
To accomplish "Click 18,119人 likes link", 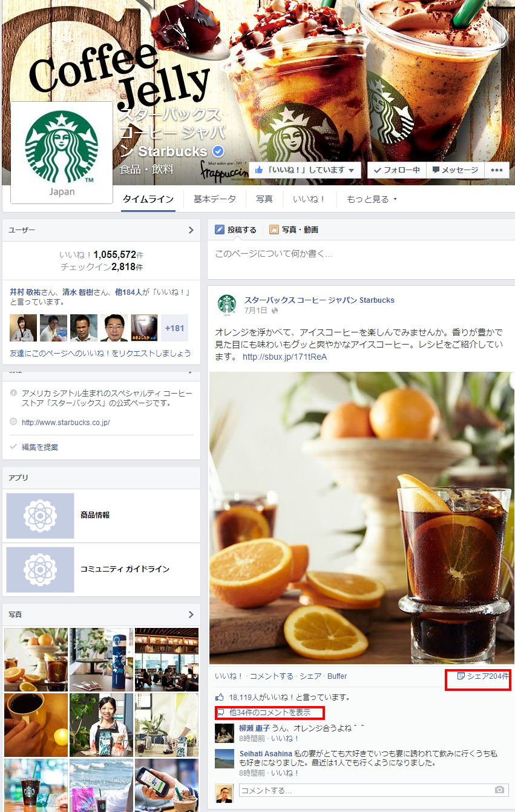I will 246,697.
